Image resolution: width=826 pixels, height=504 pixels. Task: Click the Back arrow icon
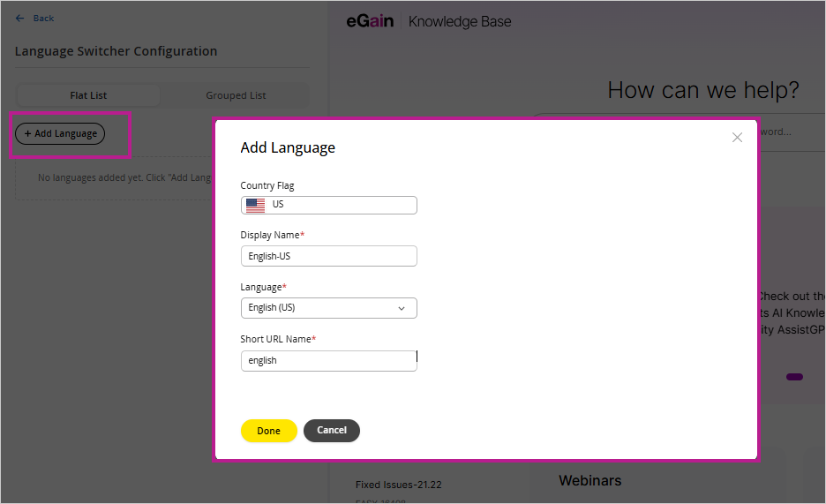click(20, 19)
